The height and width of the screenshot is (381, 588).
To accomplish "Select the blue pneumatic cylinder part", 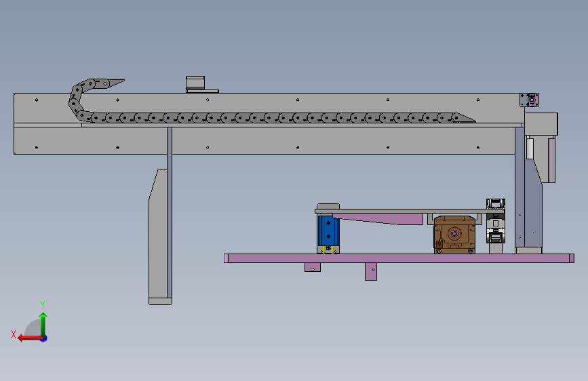I will pyautogui.click(x=328, y=230).
